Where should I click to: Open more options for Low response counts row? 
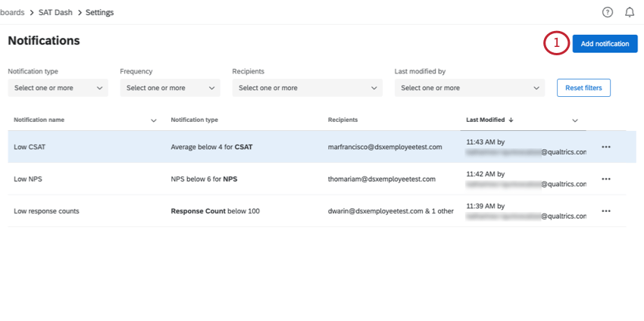click(x=605, y=211)
